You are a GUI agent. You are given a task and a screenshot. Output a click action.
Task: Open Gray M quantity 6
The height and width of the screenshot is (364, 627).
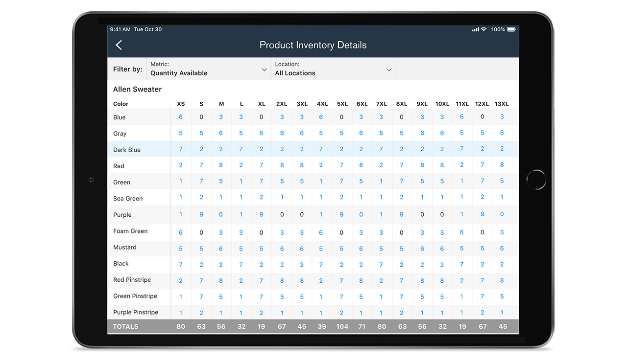click(221, 133)
